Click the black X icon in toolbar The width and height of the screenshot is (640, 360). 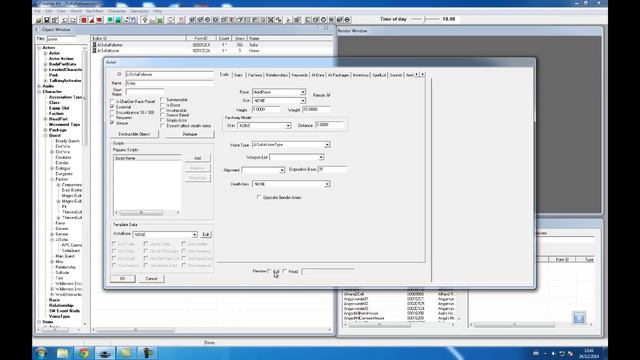[x=270, y=20]
